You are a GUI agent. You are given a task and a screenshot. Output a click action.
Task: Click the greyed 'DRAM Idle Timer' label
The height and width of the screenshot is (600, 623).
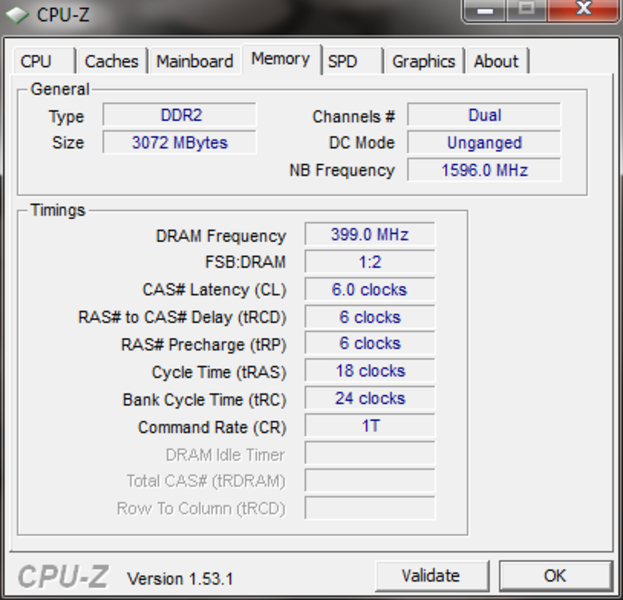coord(225,455)
